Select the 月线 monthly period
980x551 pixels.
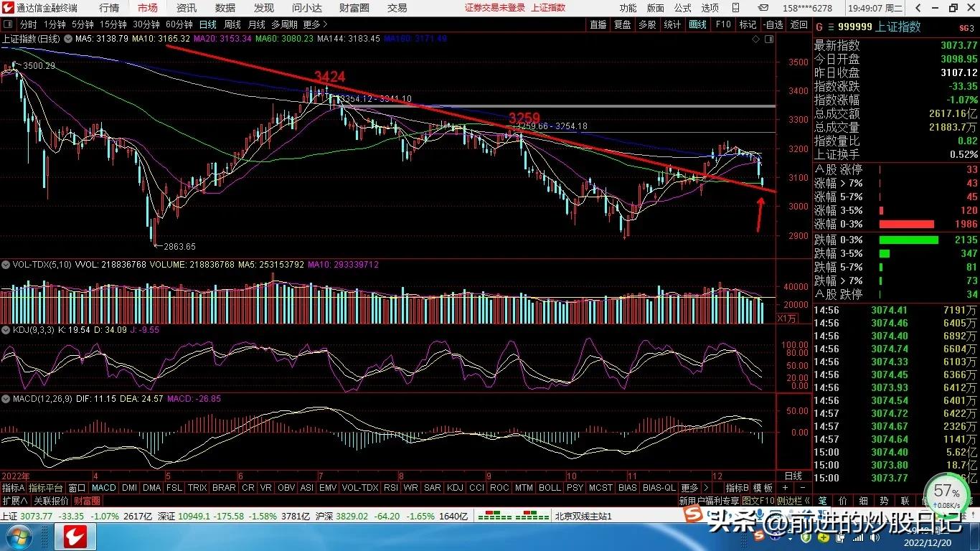[x=257, y=24]
